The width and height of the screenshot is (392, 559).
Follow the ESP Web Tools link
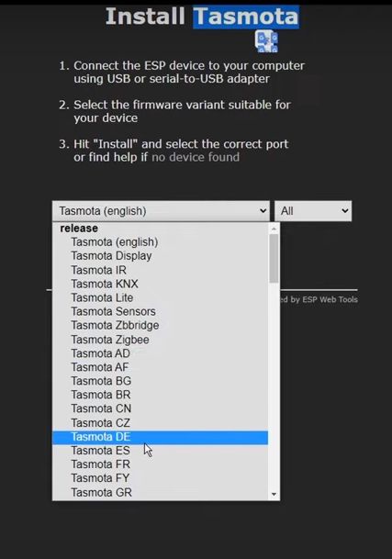330,299
